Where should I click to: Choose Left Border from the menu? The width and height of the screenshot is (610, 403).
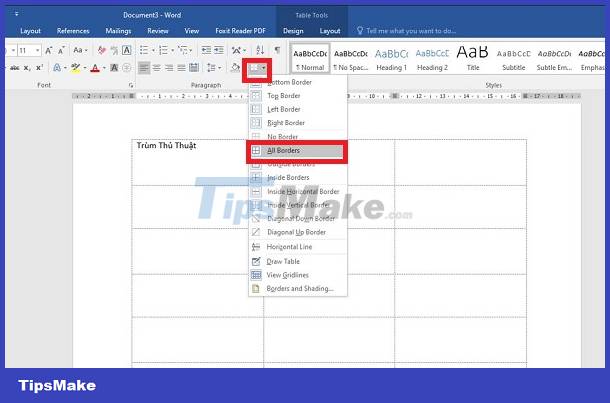tap(298, 109)
